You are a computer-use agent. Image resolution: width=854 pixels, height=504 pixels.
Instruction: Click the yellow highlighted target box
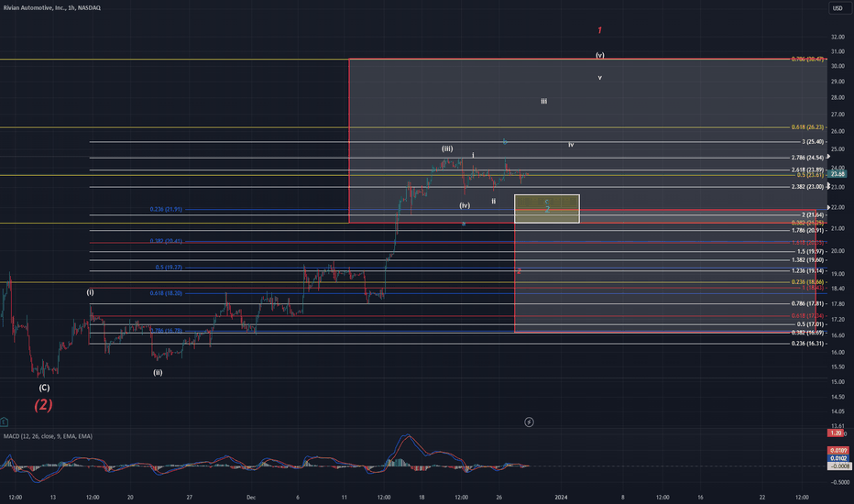(x=547, y=209)
